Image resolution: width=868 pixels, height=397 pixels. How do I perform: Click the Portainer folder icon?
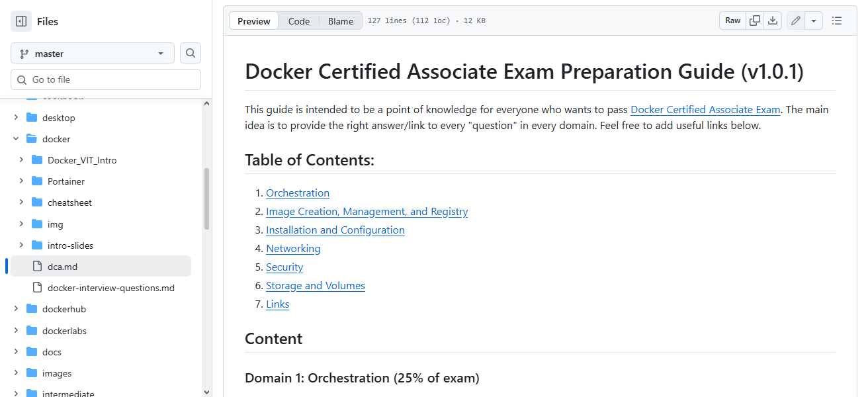tap(37, 181)
